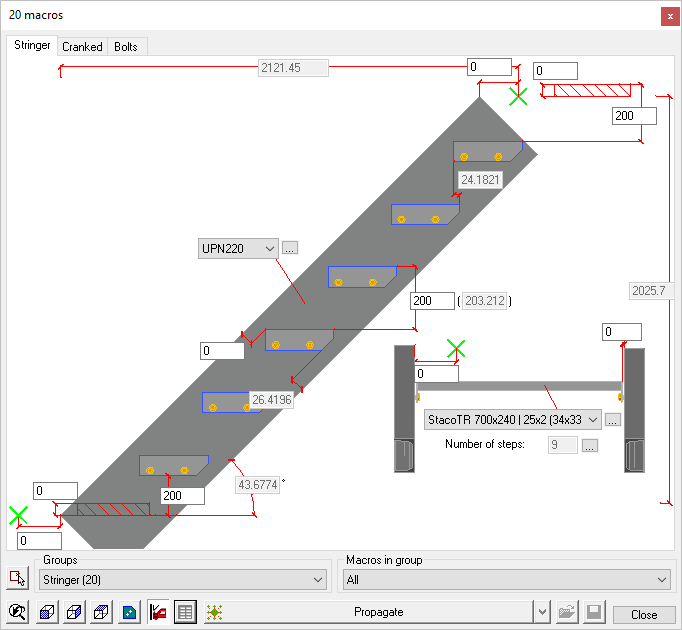Toggle the green X marker near bottom-left corner
The height and width of the screenshot is (630, 682).
[x=18, y=516]
